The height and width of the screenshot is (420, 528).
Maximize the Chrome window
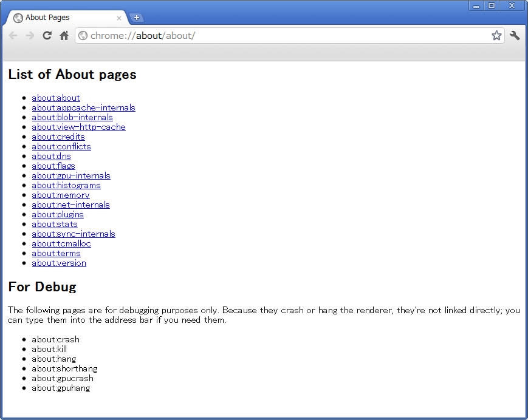[x=492, y=5]
